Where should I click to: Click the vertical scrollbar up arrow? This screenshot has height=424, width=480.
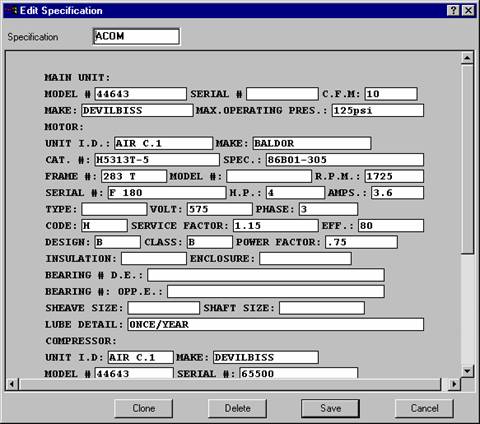tap(467, 58)
